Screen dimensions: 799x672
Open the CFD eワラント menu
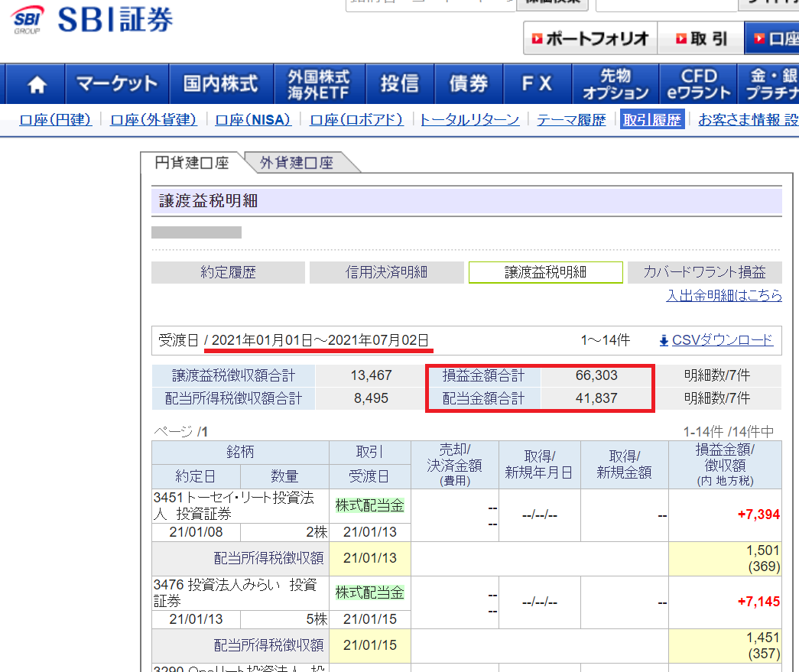pyautogui.click(x=698, y=84)
